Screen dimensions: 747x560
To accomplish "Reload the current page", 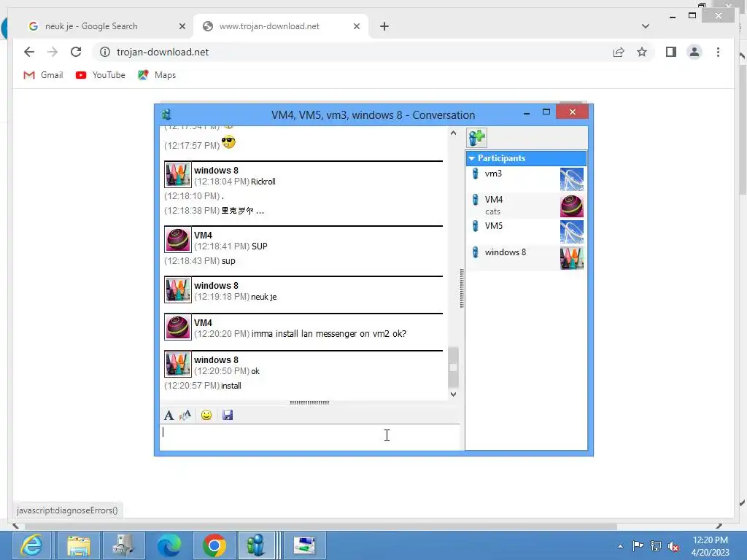I will point(76,52).
